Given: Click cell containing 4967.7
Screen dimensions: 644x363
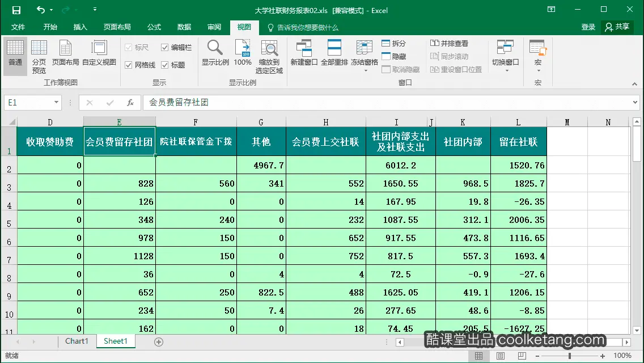Looking at the screenshot, I should pos(261,165).
